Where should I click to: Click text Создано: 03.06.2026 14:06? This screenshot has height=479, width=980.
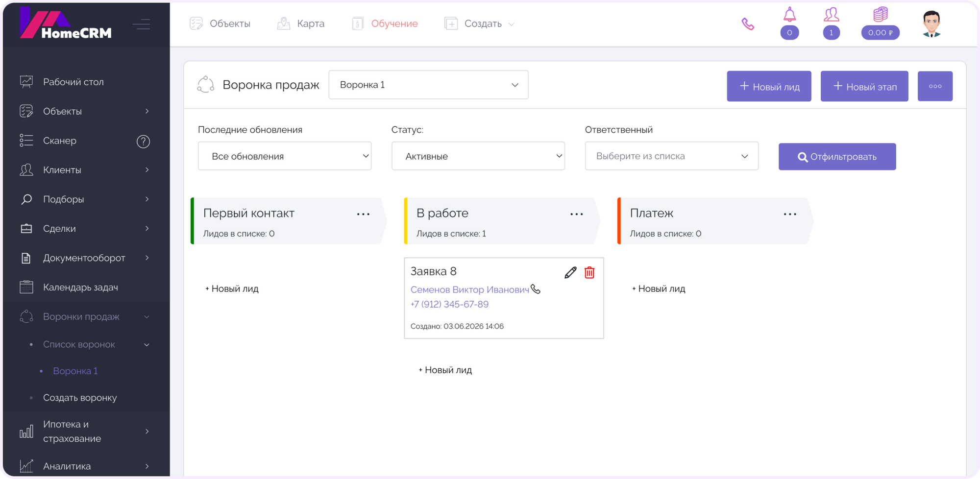[457, 326]
